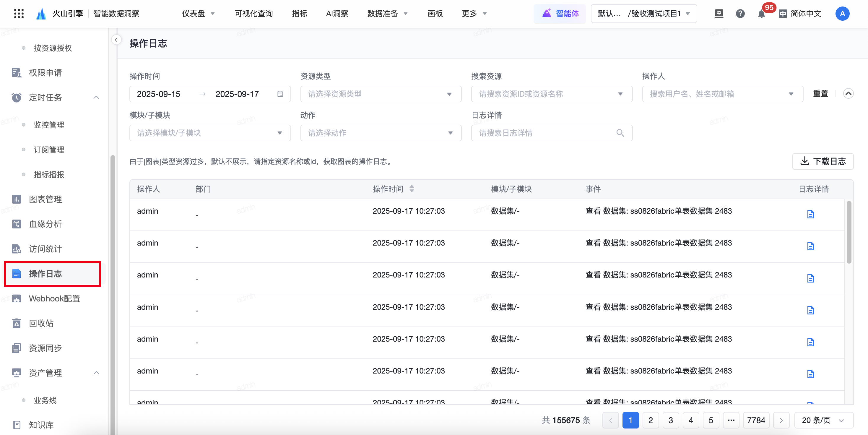
Task: Select Webhook配置 in the sidebar
Action: tap(54, 298)
